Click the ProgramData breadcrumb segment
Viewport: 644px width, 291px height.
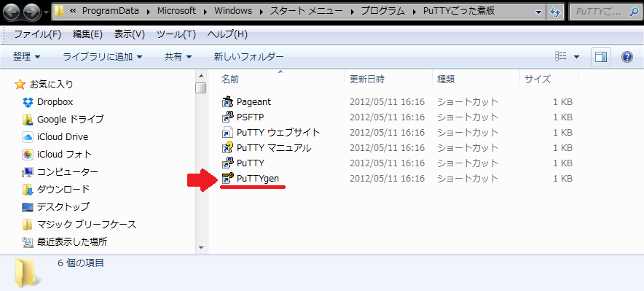pyautogui.click(x=111, y=12)
